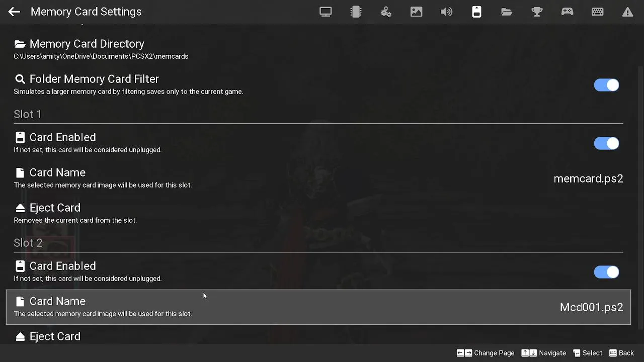Click the Memory Card Directory folder icon
Viewport: 644px width, 362px height.
pyautogui.click(x=20, y=44)
